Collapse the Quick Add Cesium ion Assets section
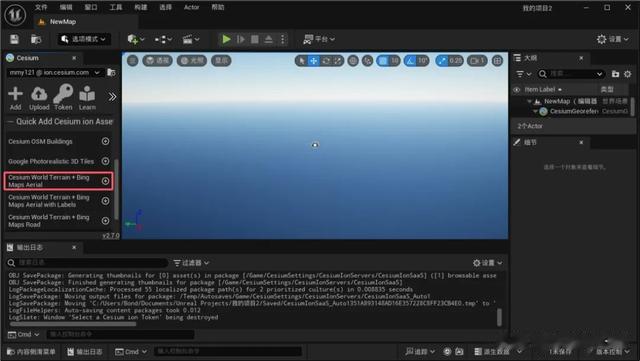Viewport: 640px width, 361px height. point(11,122)
